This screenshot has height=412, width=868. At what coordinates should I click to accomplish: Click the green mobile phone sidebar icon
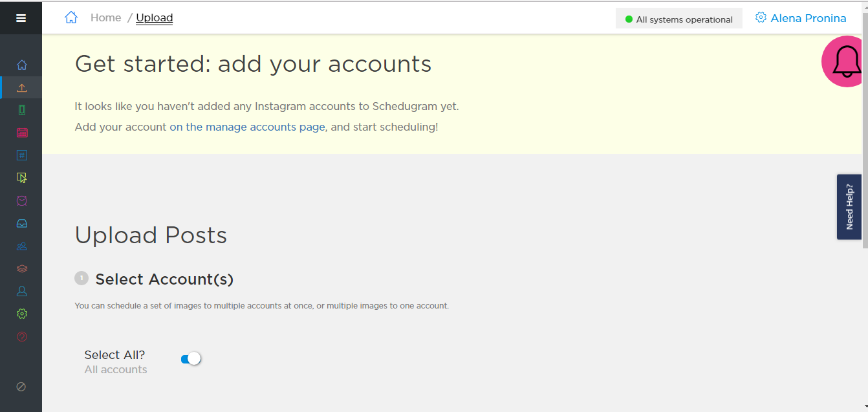[x=21, y=110]
